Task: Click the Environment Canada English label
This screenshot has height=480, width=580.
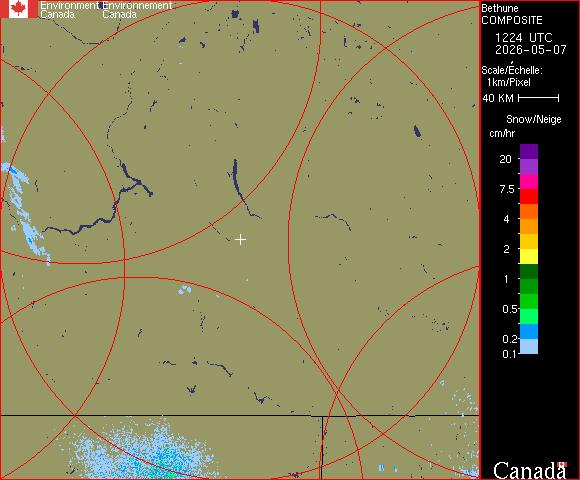Action: click(x=70, y=10)
